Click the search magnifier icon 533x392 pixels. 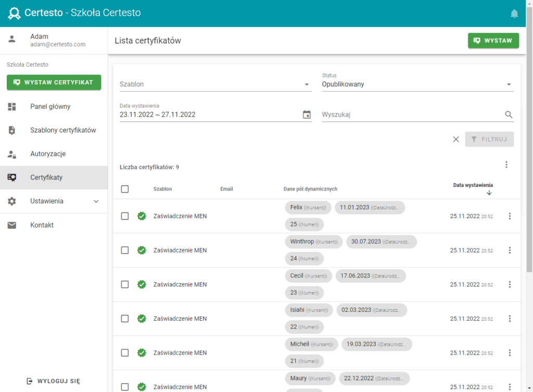click(509, 115)
